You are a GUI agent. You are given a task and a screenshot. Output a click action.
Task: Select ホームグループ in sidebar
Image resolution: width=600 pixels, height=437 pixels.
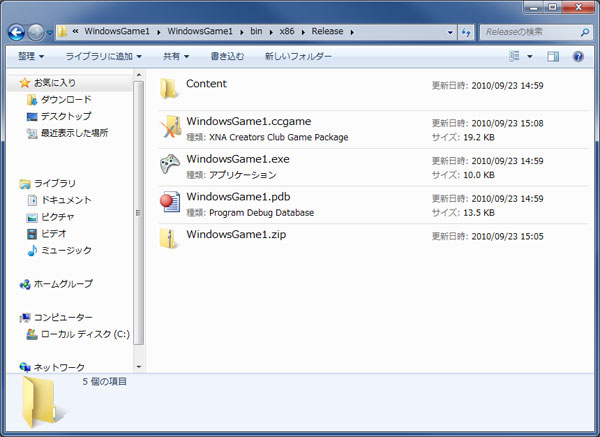[x=63, y=284]
